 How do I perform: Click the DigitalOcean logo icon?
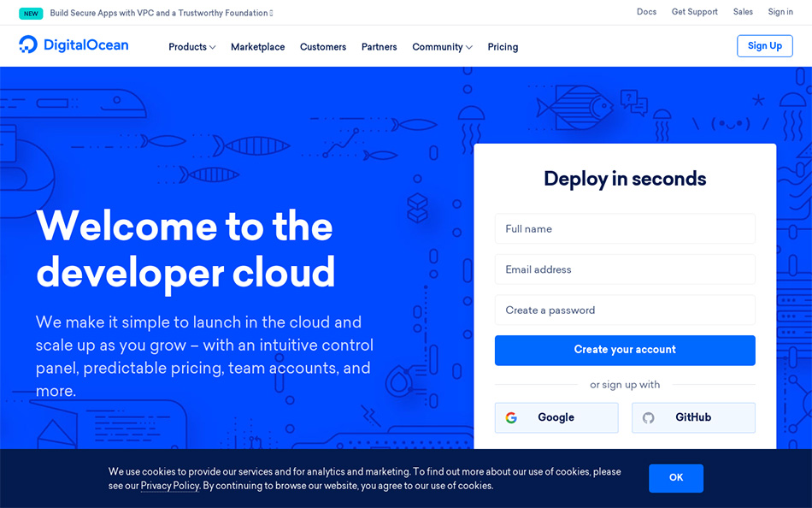pos(28,44)
